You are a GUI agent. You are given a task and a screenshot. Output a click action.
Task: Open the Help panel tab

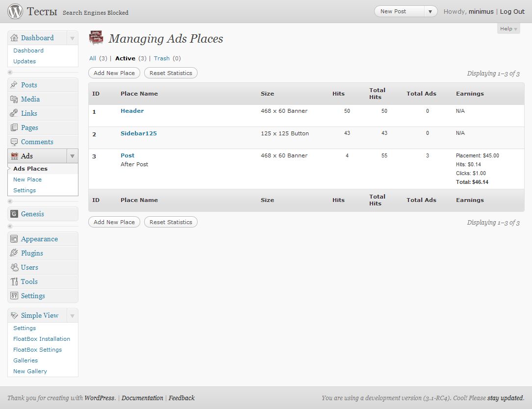point(508,29)
